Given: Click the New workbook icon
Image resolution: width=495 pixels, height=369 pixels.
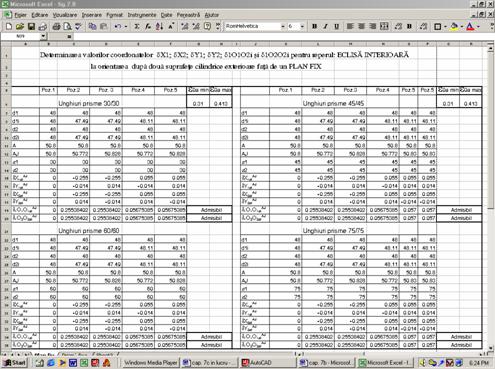Looking at the screenshot, I should click(9, 26).
